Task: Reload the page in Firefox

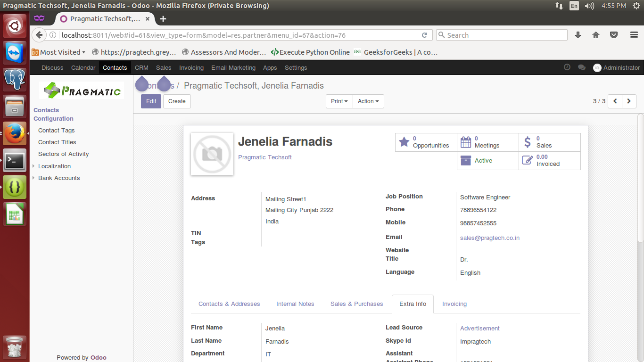Action: [x=424, y=35]
